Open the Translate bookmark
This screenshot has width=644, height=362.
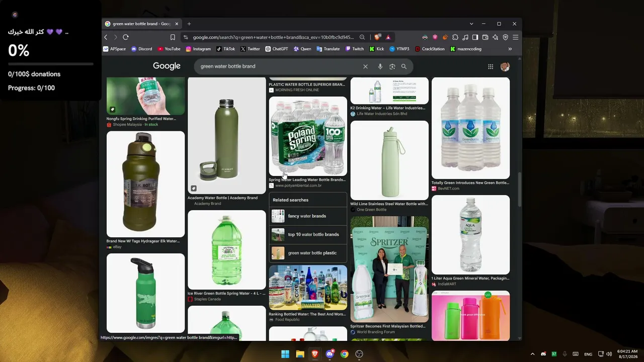pyautogui.click(x=328, y=49)
